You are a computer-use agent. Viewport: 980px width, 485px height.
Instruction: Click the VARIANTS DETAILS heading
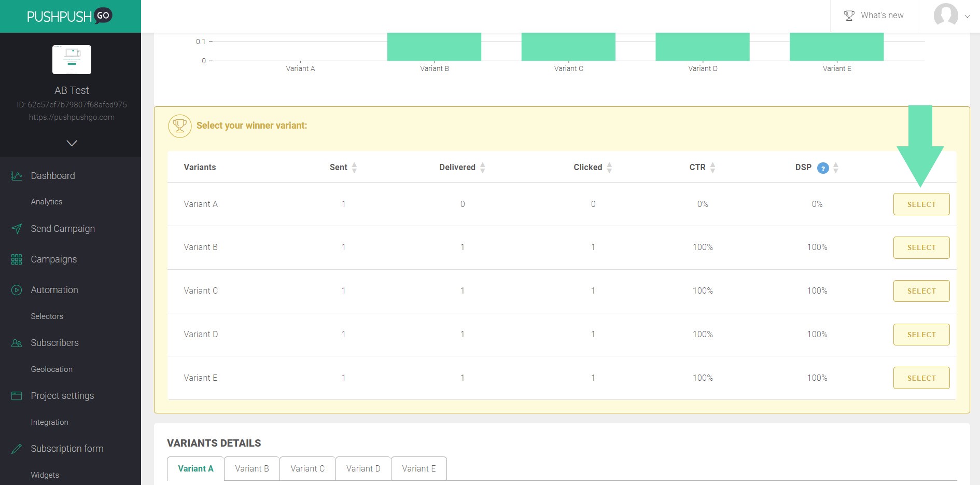[x=214, y=444]
